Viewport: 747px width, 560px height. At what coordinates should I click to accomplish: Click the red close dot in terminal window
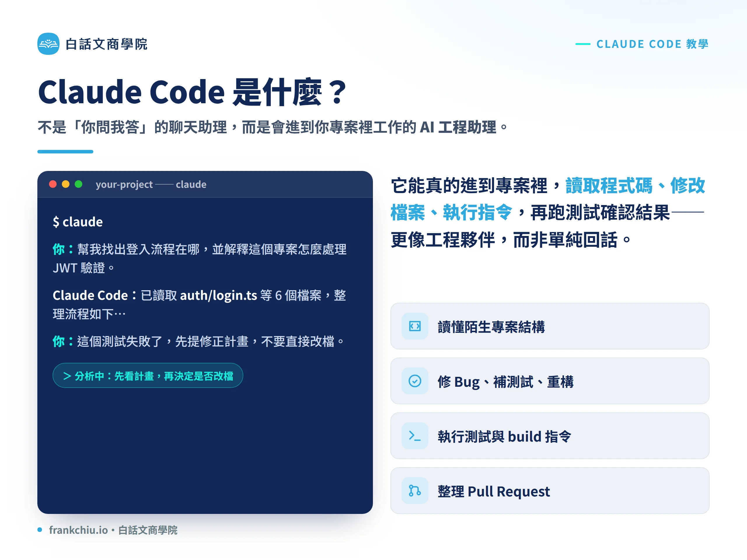(53, 184)
